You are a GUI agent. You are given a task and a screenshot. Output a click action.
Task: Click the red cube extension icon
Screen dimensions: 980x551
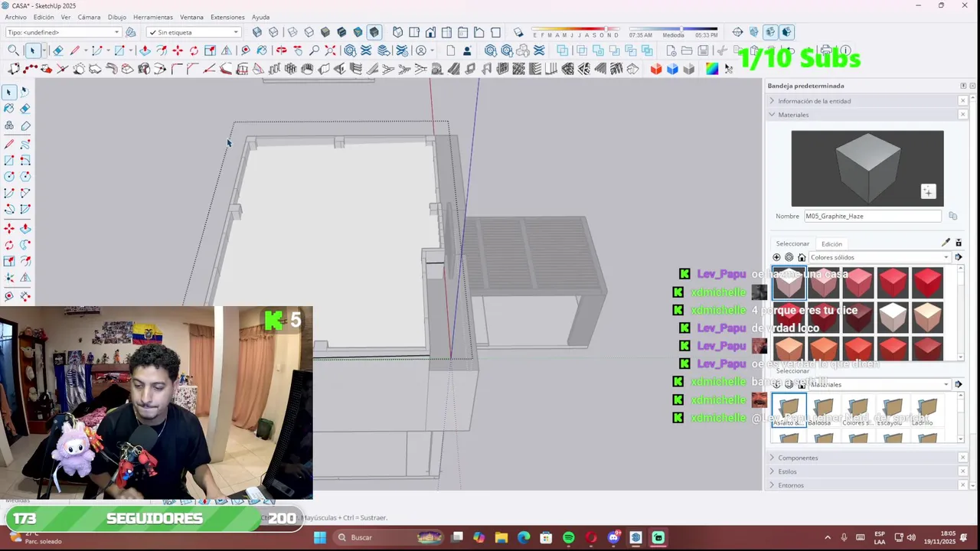[656, 69]
